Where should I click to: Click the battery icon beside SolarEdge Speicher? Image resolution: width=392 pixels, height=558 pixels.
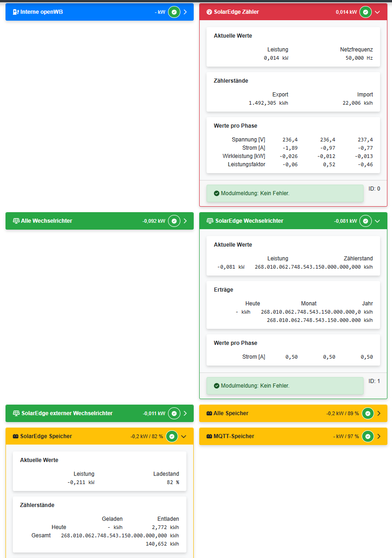(15, 436)
